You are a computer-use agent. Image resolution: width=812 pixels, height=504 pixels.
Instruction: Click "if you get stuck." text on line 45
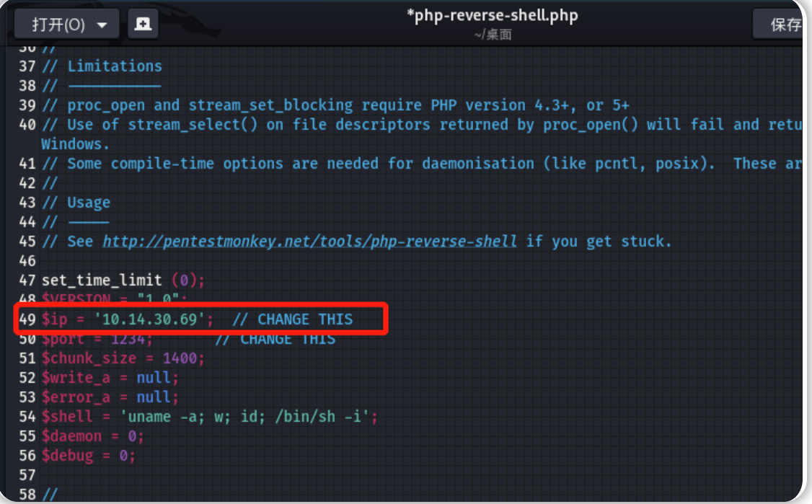click(599, 242)
